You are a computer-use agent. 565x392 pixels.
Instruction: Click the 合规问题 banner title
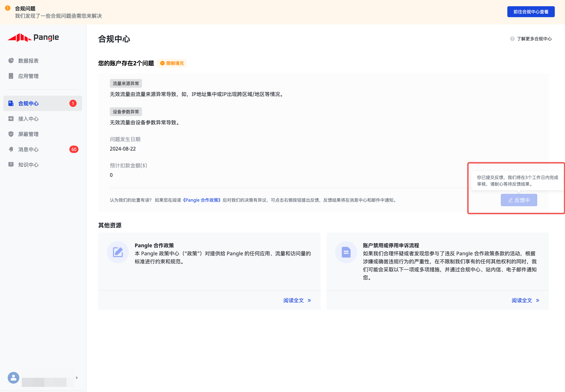click(x=25, y=9)
